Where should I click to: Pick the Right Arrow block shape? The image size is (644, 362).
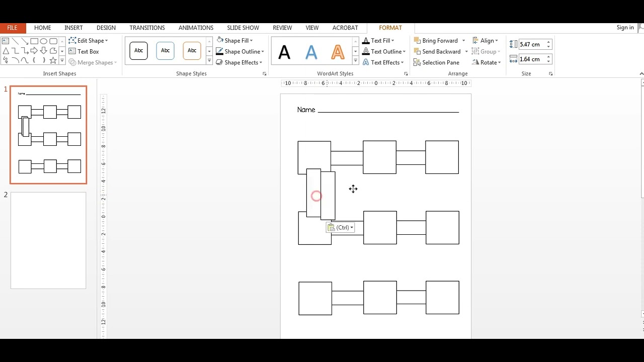pyautogui.click(x=34, y=51)
